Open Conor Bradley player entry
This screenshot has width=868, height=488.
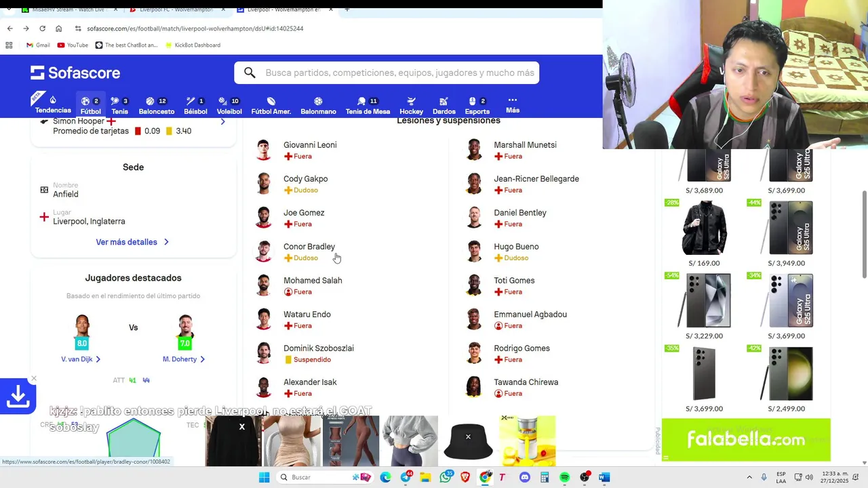309,247
